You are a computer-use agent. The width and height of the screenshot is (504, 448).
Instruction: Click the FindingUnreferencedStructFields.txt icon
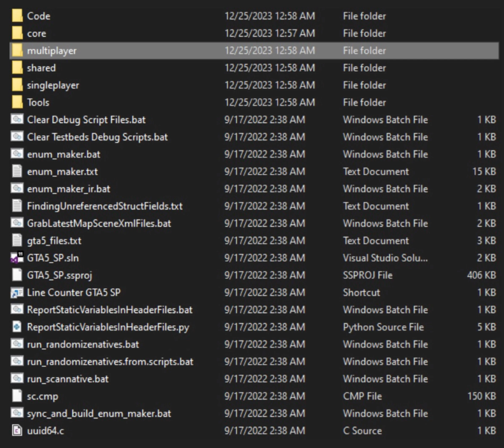coord(17,206)
